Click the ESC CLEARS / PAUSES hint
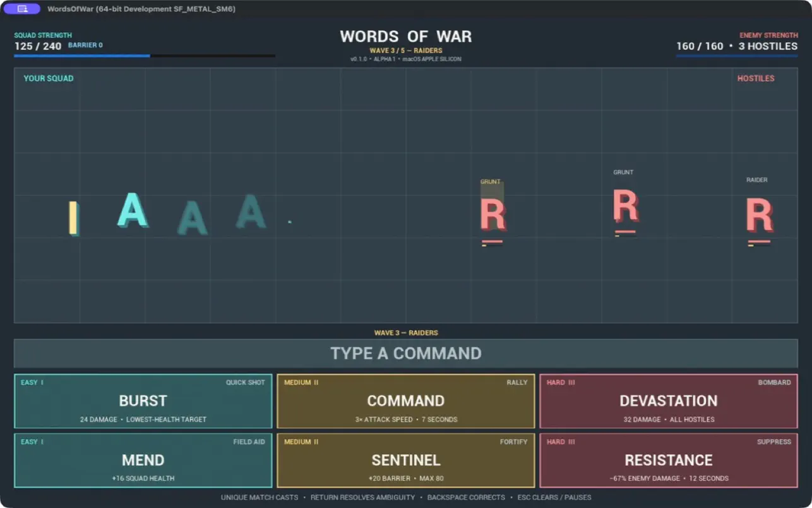The height and width of the screenshot is (508, 812). pos(554,497)
